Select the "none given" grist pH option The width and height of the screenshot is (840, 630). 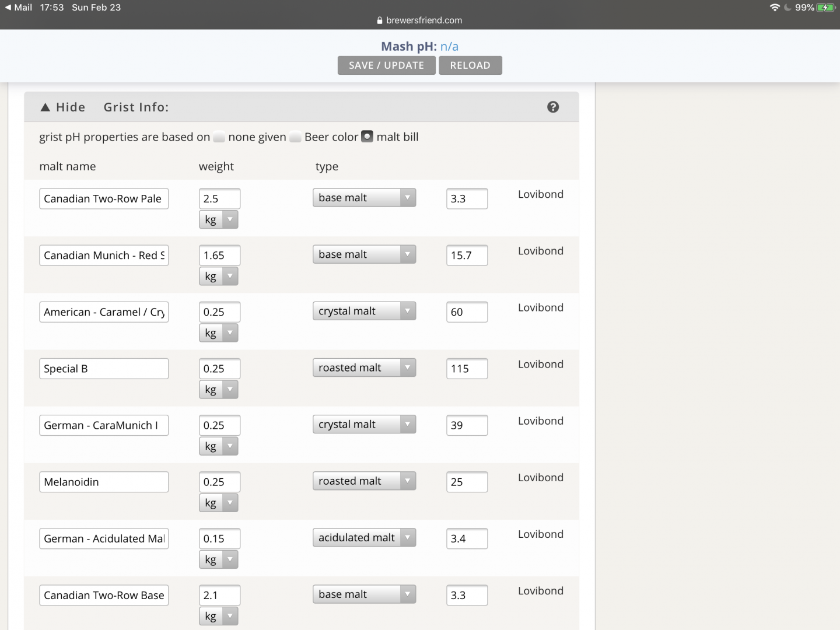pos(219,137)
